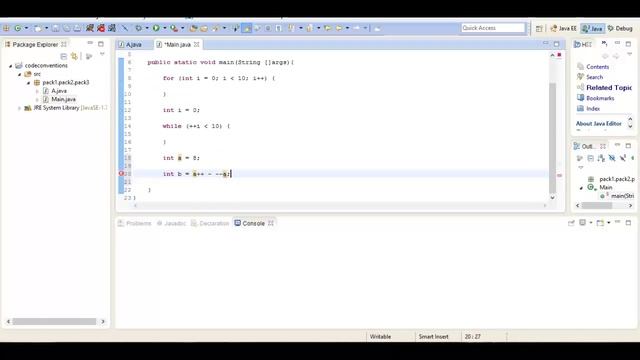
Task: Select A.java in Package Explorer
Action: 59,91
